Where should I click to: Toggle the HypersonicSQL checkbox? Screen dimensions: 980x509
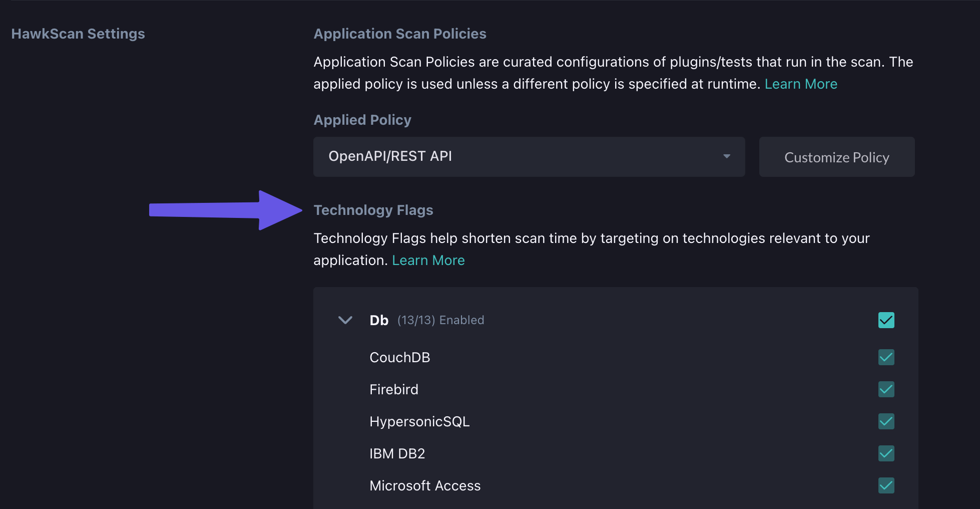tap(886, 421)
